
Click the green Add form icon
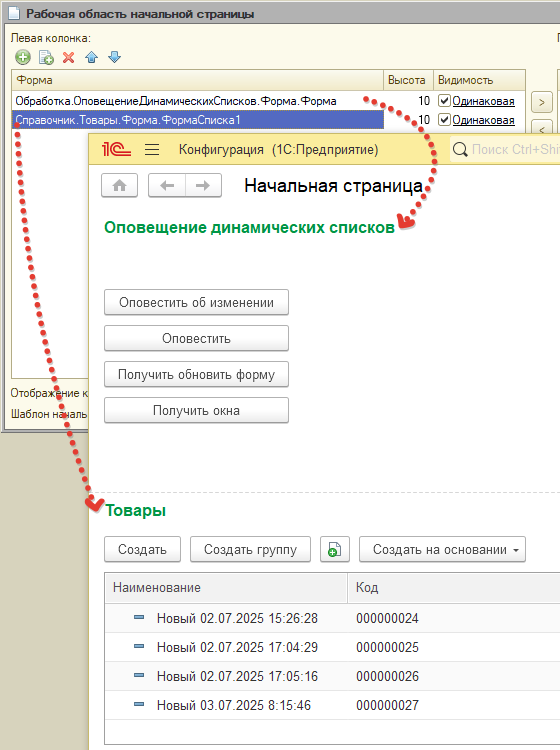pyautogui.click(x=22, y=57)
